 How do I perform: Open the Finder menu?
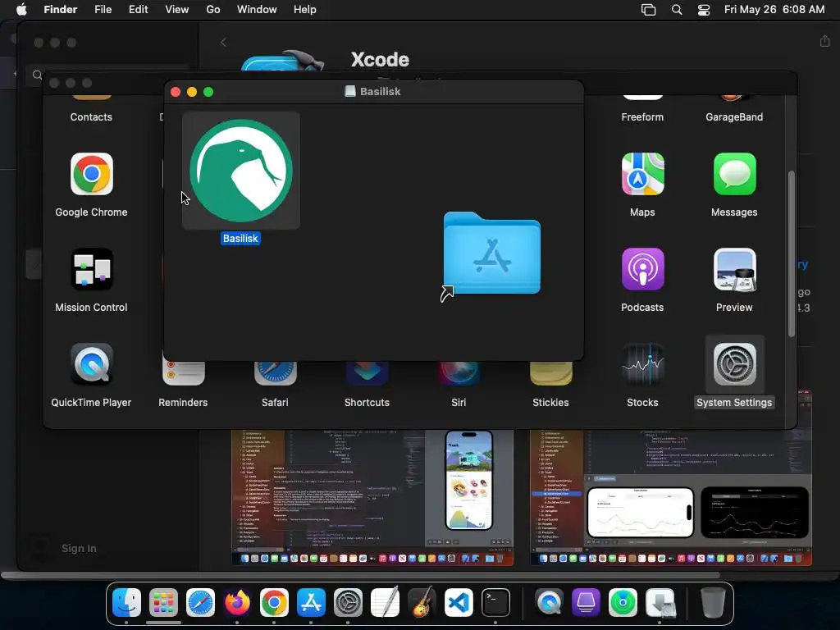(60, 10)
